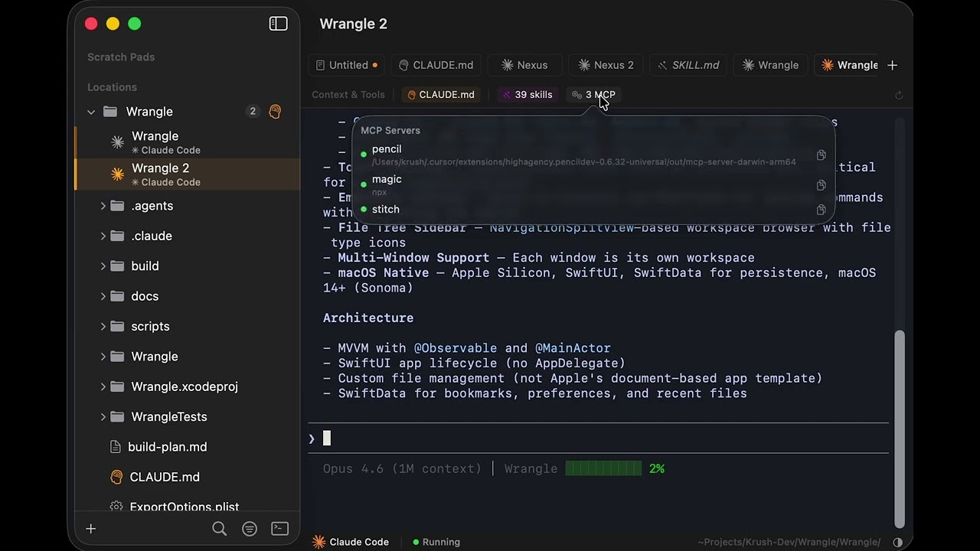Click the gear icon beside ExportOptions.plist

tap(116, 507)
